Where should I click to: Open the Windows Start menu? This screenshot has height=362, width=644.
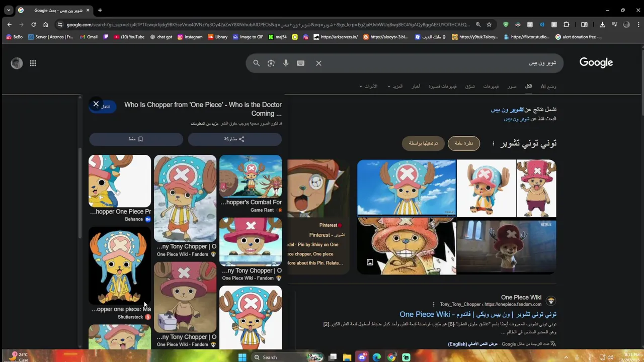242,357
